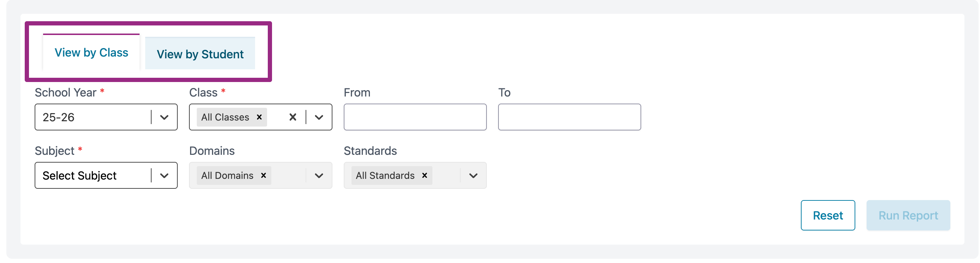The image size is (980, 263).
Task: Open the Subject dropdown chevron
Action: pyautogui.click(x=164, y=175)
